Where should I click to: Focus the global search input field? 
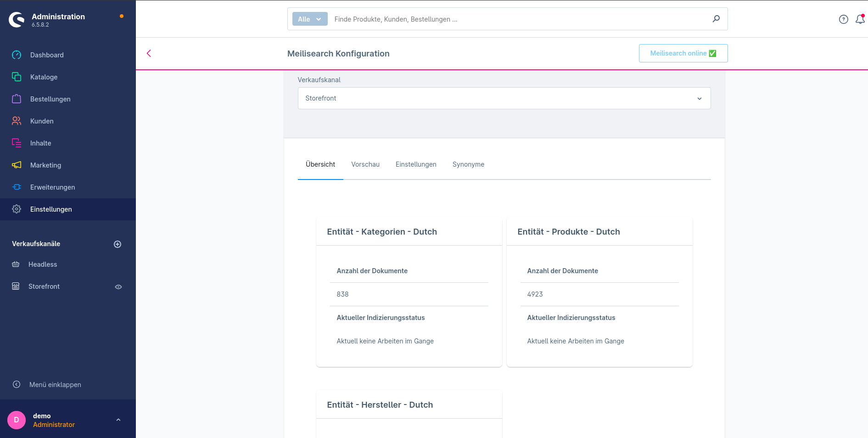519,19
